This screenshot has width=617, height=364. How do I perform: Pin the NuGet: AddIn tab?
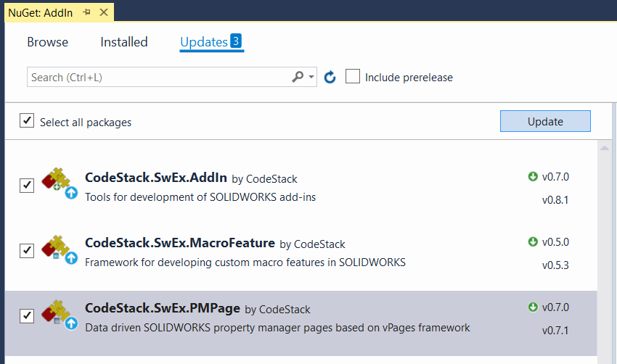pyautogui.click(x=87, y=12)
